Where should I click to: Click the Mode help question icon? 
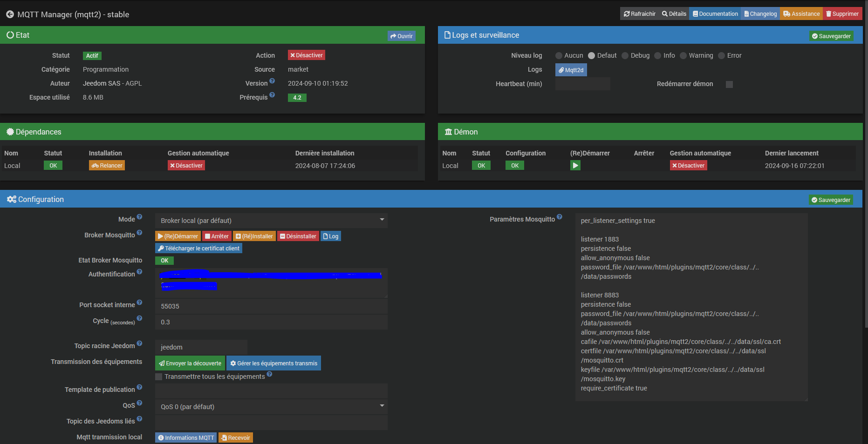139,217
